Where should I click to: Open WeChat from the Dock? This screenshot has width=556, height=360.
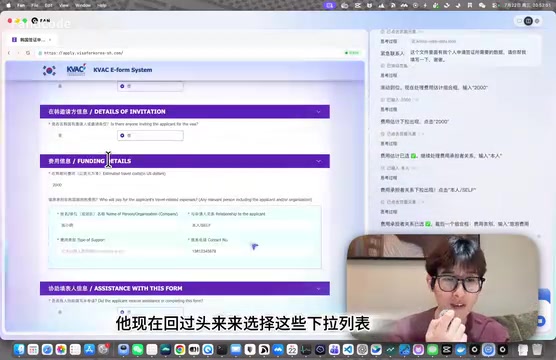click(x=138, y=350)
